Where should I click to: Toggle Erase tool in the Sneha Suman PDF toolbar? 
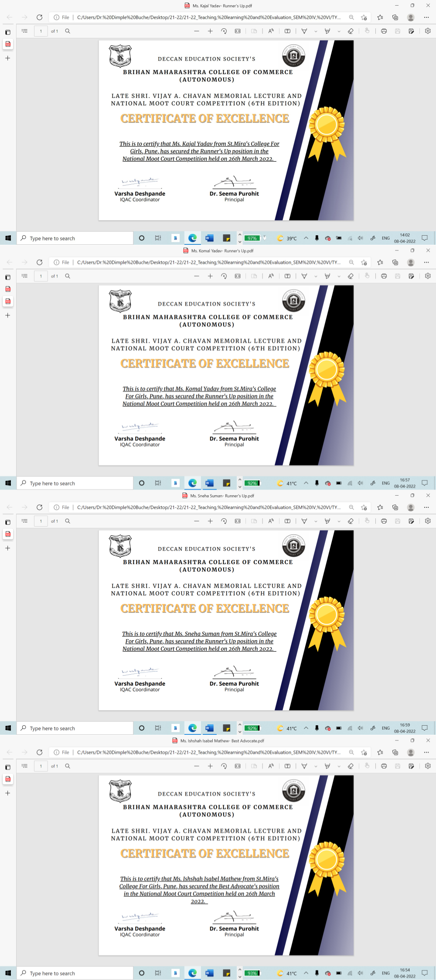click(351, 521)
